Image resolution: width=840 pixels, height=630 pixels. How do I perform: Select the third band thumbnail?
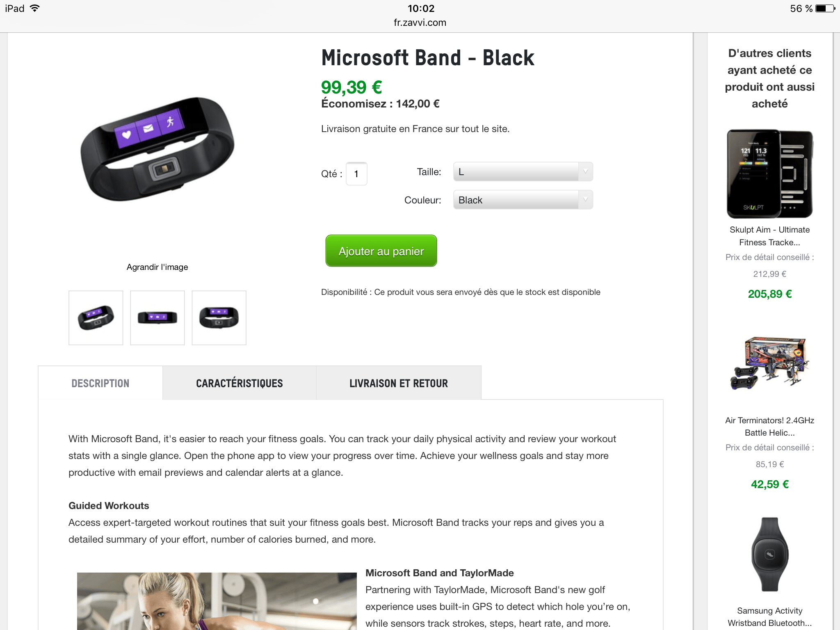[219, 318]
